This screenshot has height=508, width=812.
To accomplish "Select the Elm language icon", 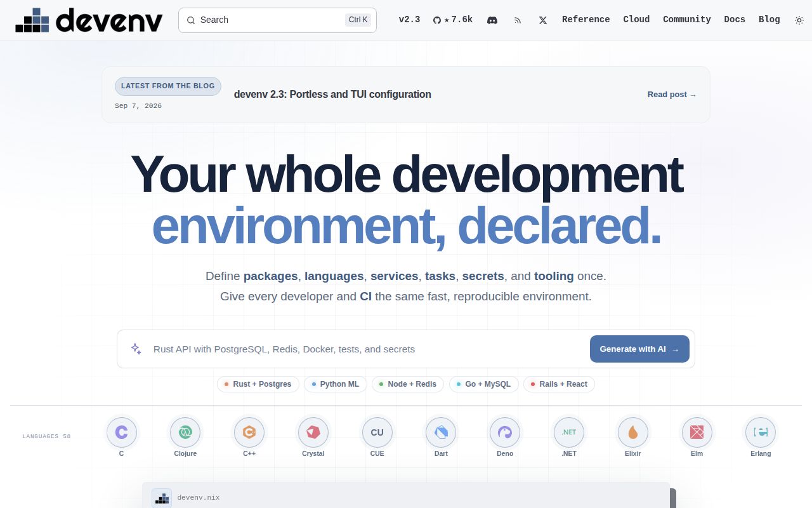I will [697, 432].
